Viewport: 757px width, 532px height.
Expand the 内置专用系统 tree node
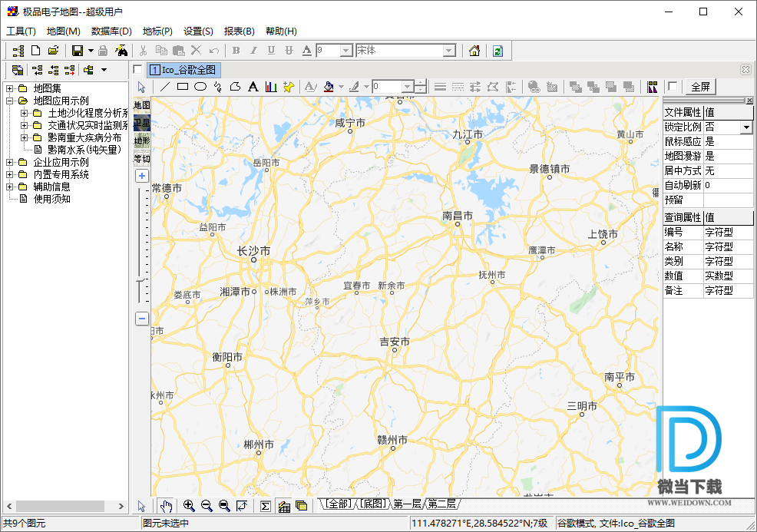pyautogui.click(x=9, y=174)
